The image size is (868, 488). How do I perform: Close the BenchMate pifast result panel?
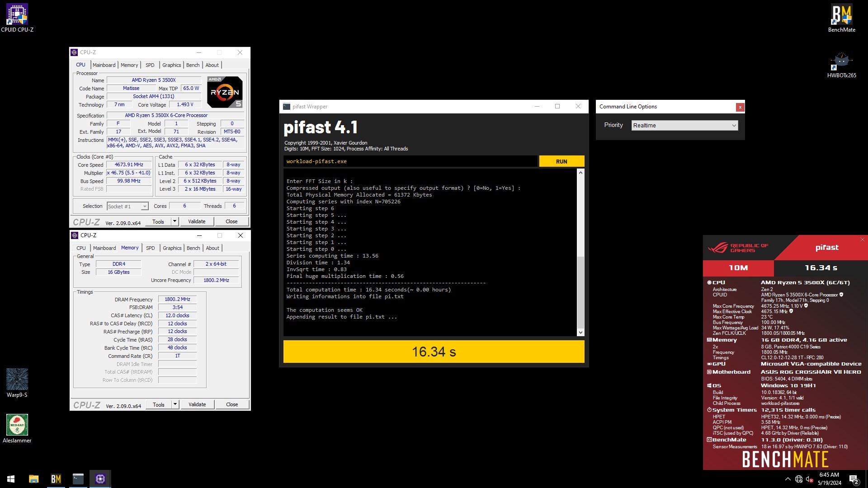(x=862, y=239)
